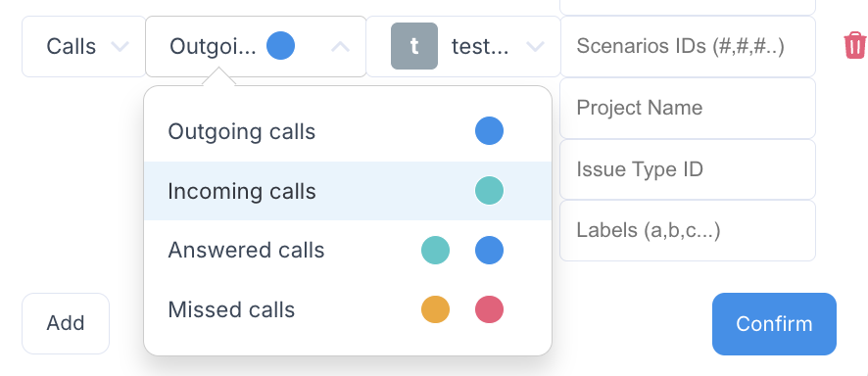Click the teal dot in the Incoming calls option
This screenshot has width=868, height=376.
(x=490, y=191)
